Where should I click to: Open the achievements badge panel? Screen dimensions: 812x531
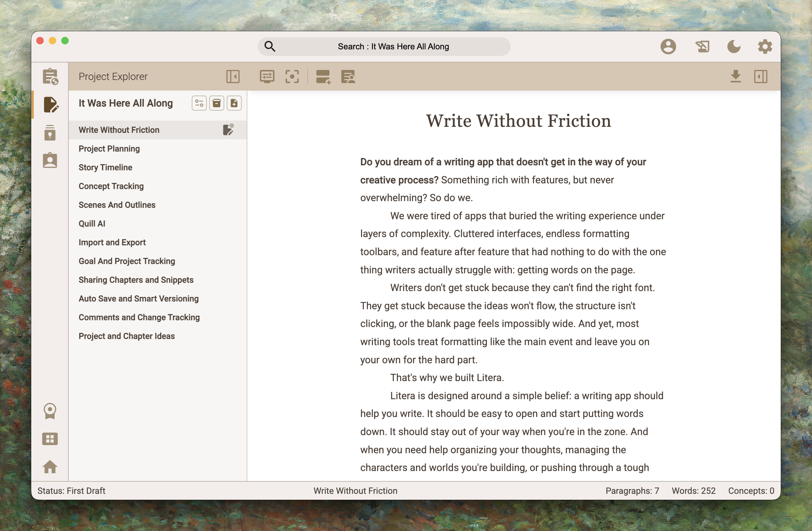point(50,411)
